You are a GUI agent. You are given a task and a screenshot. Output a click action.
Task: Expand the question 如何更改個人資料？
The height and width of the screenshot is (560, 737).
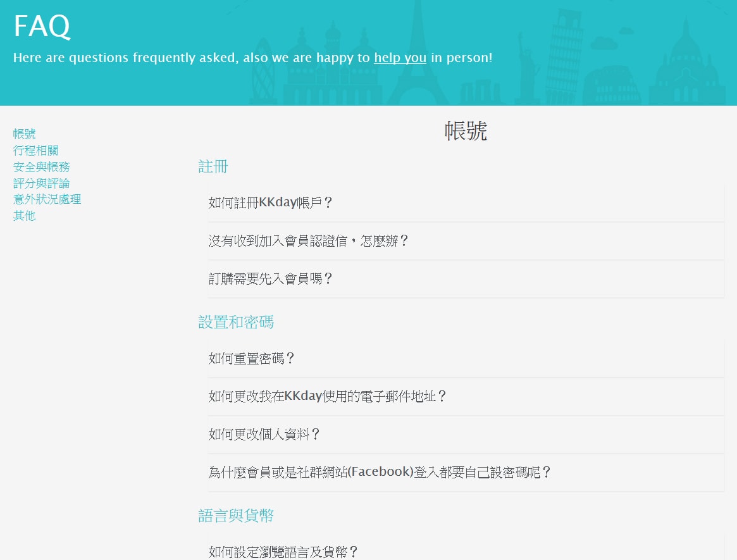click(x=466, y=435)
